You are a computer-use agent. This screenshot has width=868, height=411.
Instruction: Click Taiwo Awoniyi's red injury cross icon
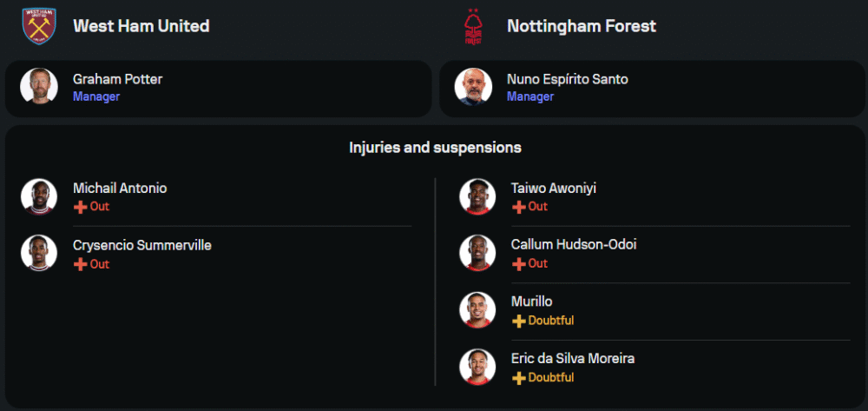[x=519, y=207]
